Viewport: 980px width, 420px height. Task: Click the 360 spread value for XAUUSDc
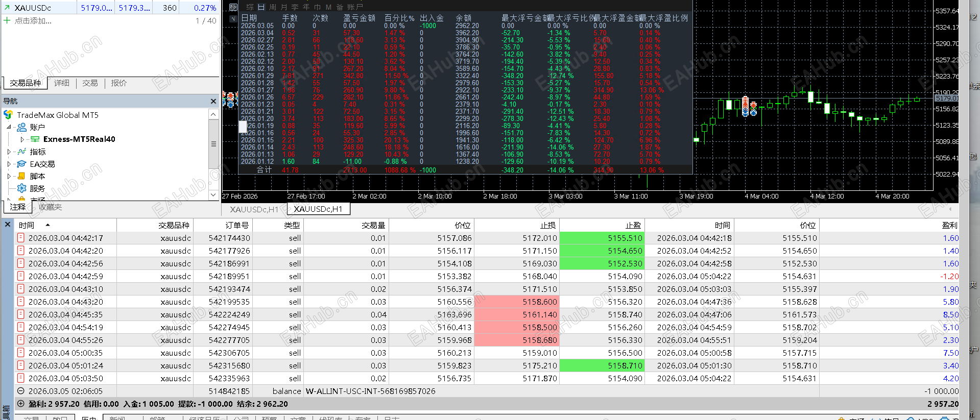pos(170,8)
